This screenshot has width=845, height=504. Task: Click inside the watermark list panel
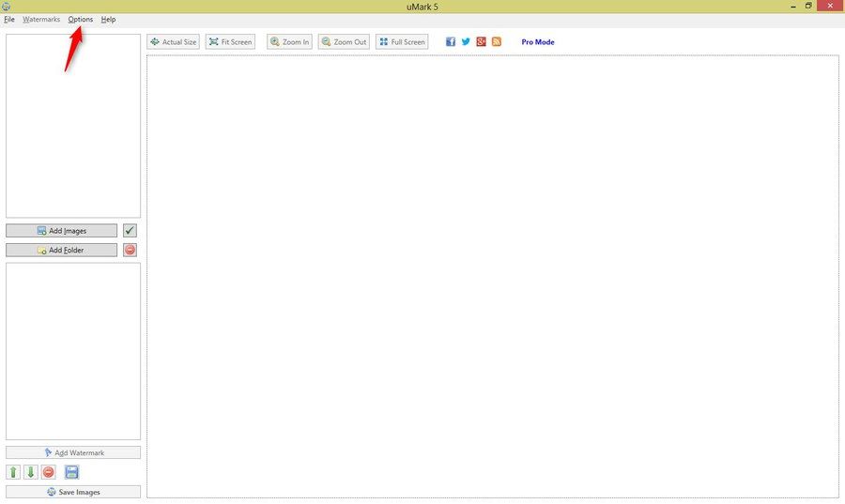[x=73, y=351]
